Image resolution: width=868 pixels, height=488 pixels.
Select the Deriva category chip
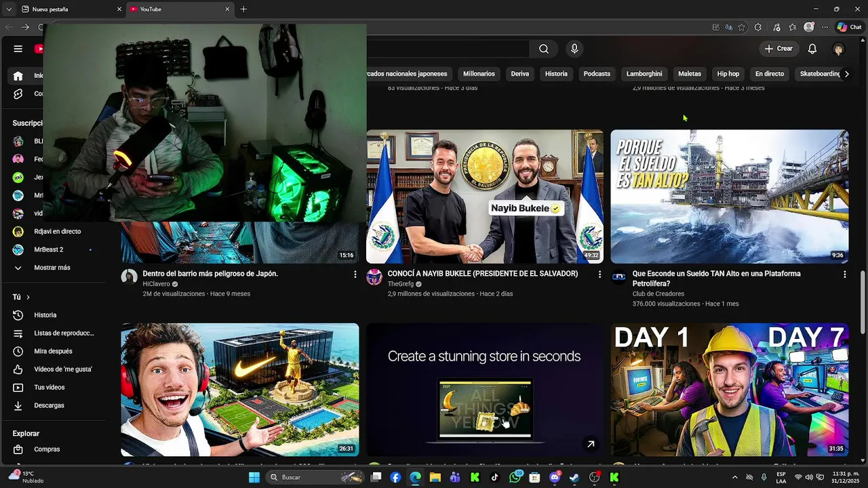tap(520, 74)
